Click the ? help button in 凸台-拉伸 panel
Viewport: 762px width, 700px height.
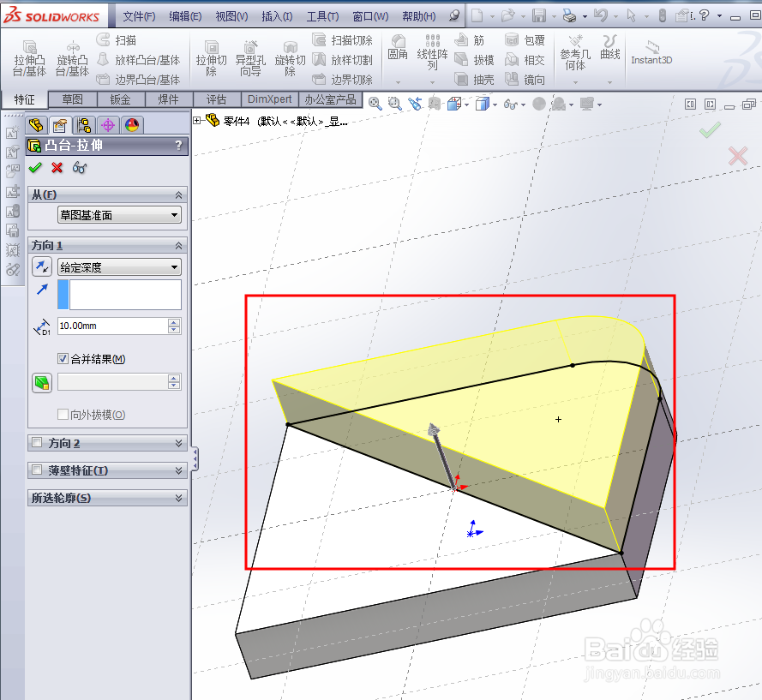click(x=178, y=146)
